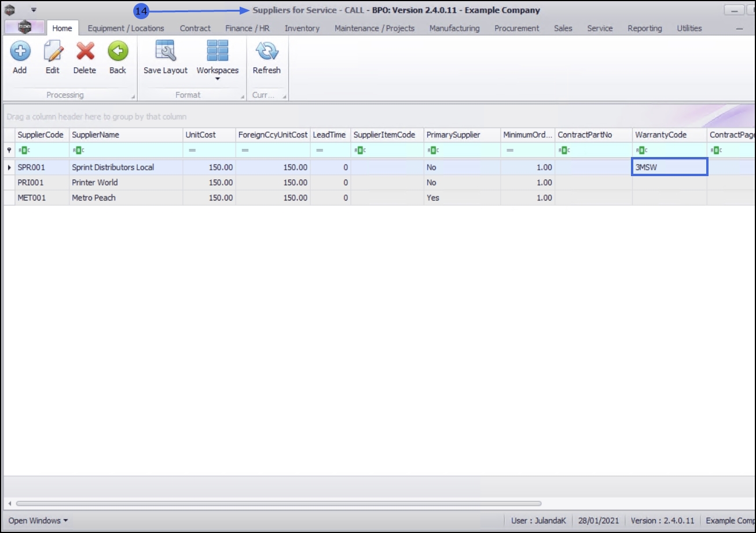756x533 pixels.
Task: Sort by the WarrantyCode column header
Action: pos(670,135)
